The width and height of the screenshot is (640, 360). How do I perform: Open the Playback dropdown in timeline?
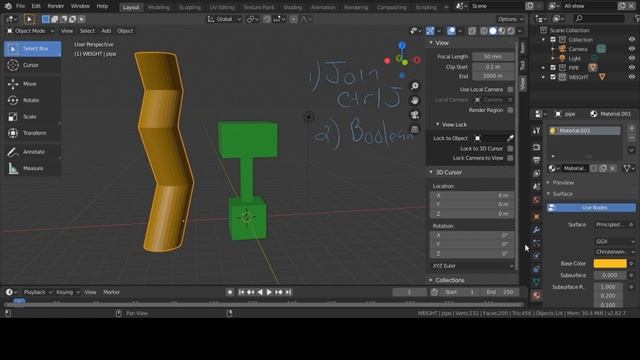38,292
